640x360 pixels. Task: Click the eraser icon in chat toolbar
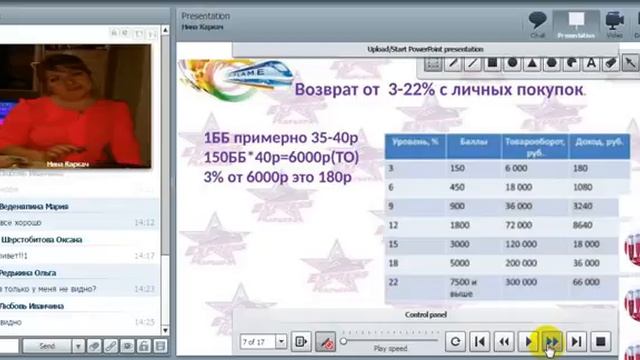(94, 346)
